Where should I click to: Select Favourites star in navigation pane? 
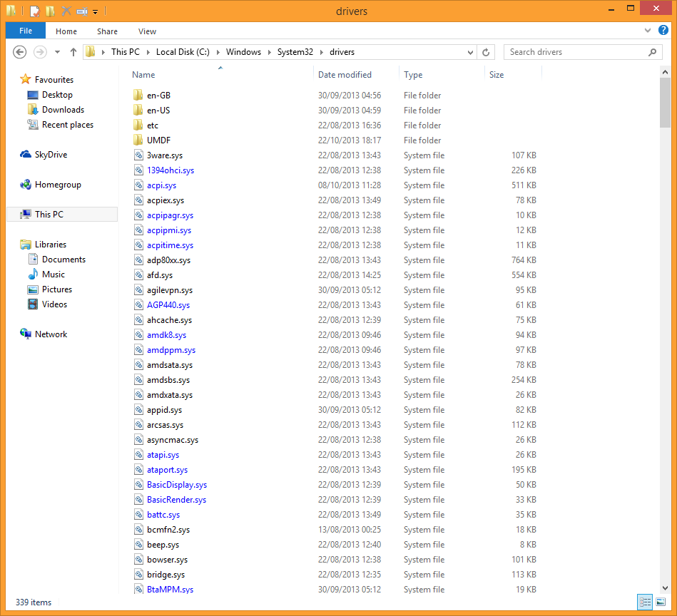[26, 79]
